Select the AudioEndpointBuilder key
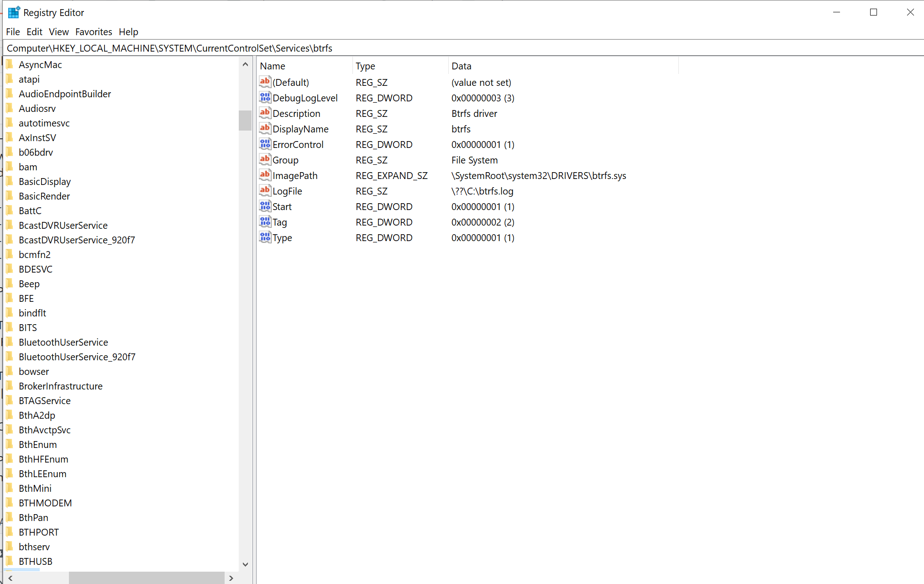Screen dimensions: 924x584 point(65,94)
